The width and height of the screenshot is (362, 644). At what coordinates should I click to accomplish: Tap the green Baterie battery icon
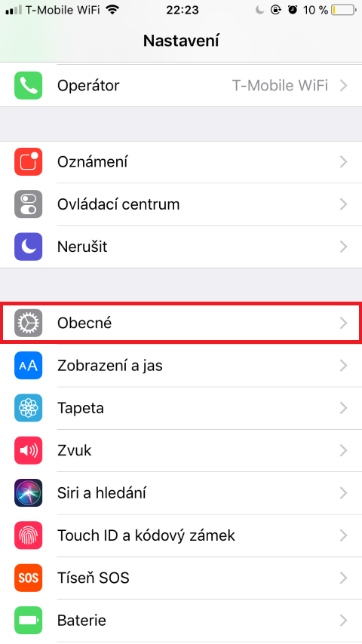click(x=29, y=620)
